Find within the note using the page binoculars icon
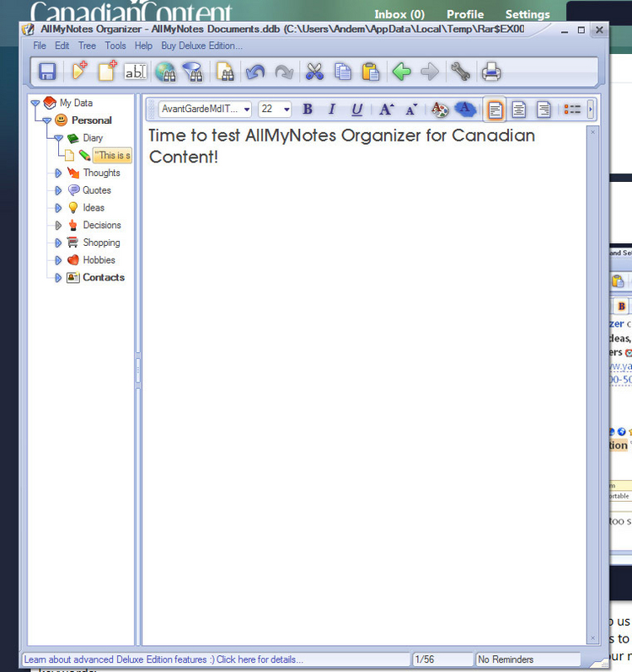Viewport: 632px width, 672px height. [225, 72]
